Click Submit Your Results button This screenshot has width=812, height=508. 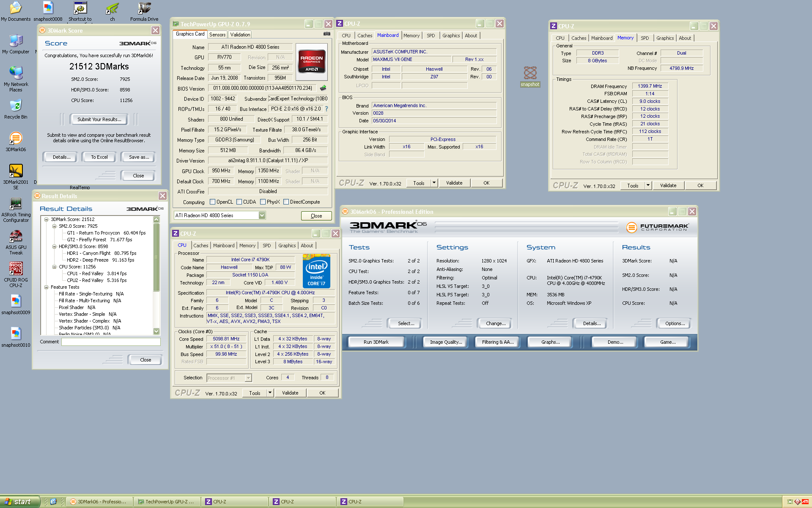coord(99,119)
